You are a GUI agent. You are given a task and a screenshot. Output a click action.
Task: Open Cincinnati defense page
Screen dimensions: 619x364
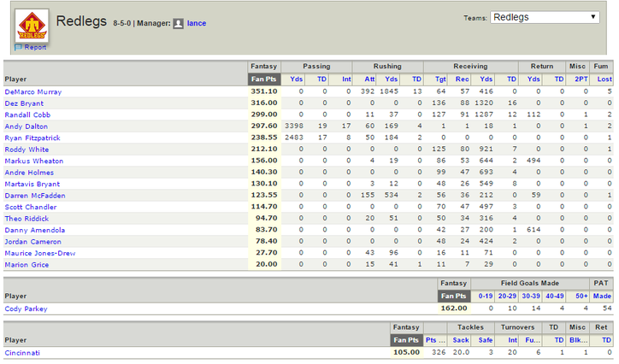22,353
